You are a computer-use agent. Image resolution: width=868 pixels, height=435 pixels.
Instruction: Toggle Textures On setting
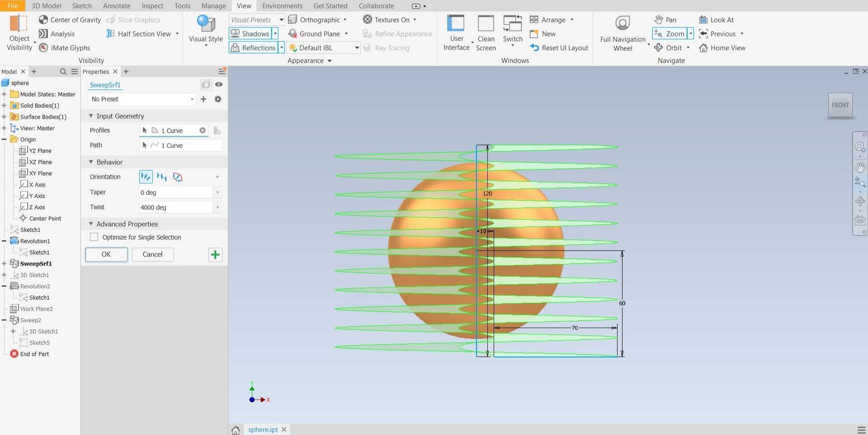pyautogui.click(x=387, y=20)
